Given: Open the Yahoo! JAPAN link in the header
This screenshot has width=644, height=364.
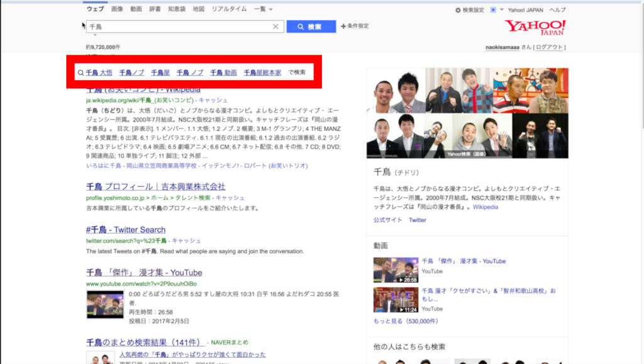Looking at the screenshot, I should coord(525,10).
